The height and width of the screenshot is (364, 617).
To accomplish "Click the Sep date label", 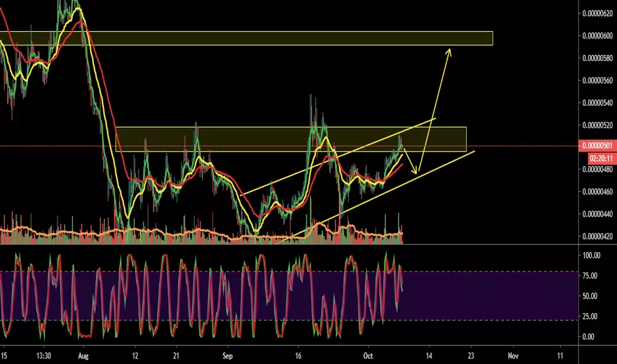I will click(x=228, y=356).
